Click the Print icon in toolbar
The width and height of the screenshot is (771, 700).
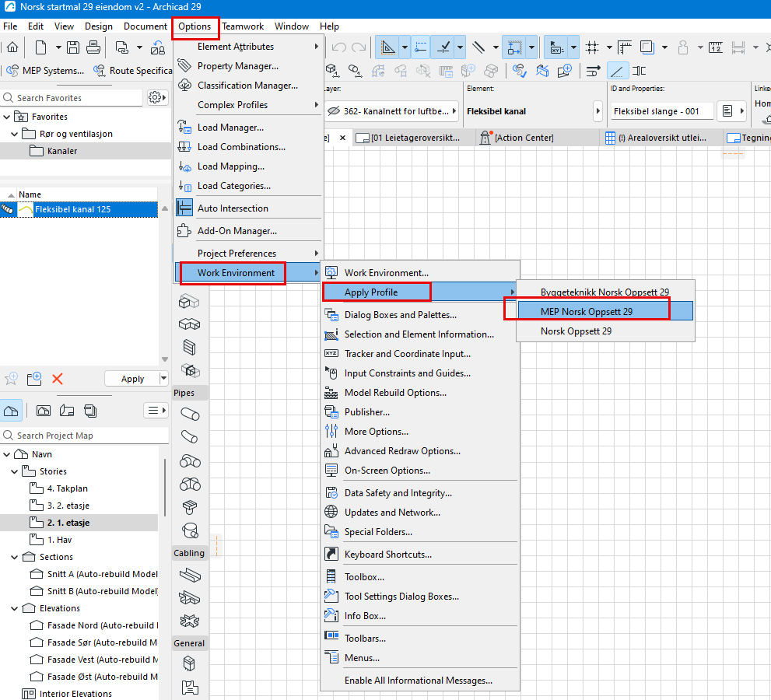[93, 47]
